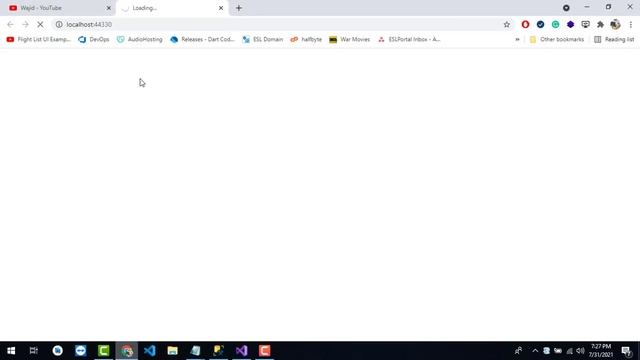Open Releases - Dart Cod... bookmark
Screen dimensions: 640x360
coord(203,40)
